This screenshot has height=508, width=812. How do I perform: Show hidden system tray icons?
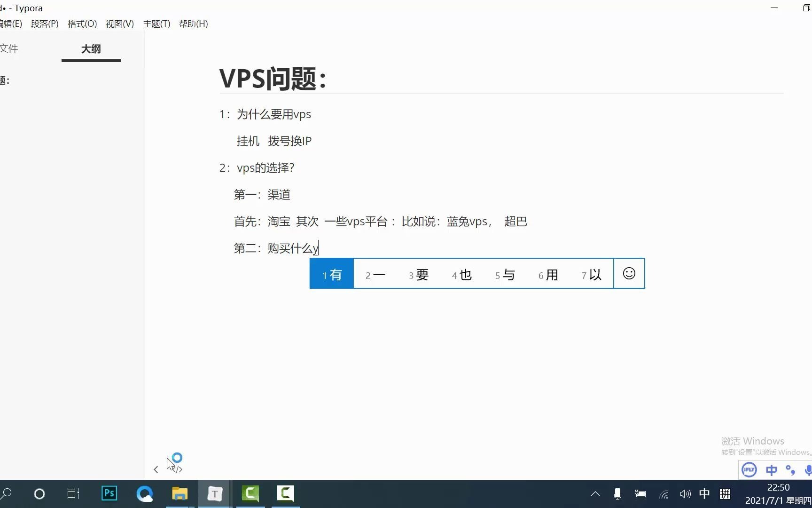click(595, 494)
